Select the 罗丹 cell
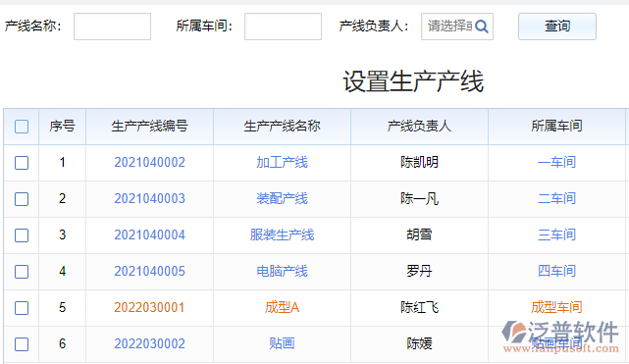Image resolution: width=629 pixels, height=364 pixels. (419, 271)
